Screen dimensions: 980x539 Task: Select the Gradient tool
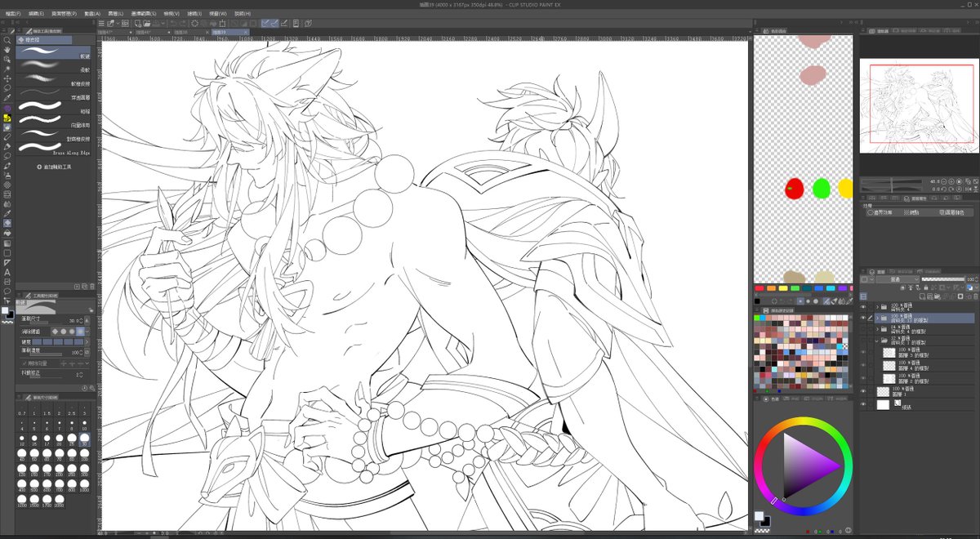7,243
